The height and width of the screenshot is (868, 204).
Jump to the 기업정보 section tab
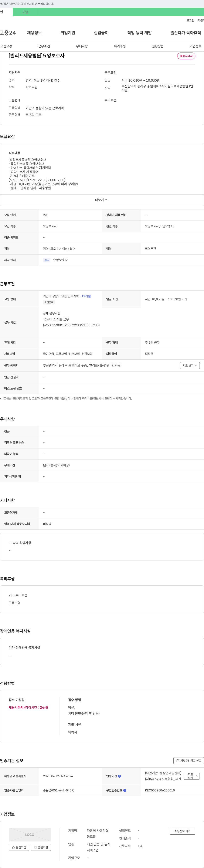click(x=195, y=46)
